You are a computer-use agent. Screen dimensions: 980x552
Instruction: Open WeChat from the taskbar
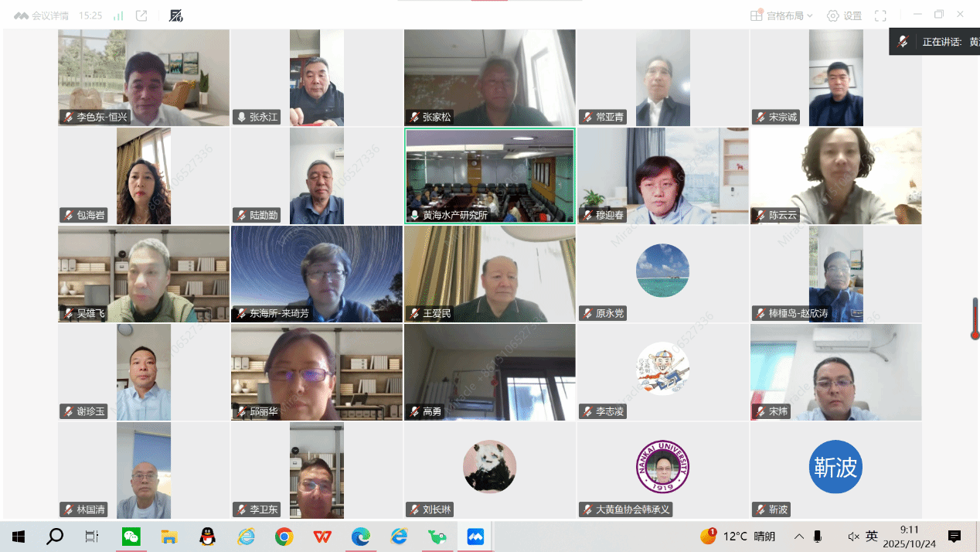click(131, 537)
